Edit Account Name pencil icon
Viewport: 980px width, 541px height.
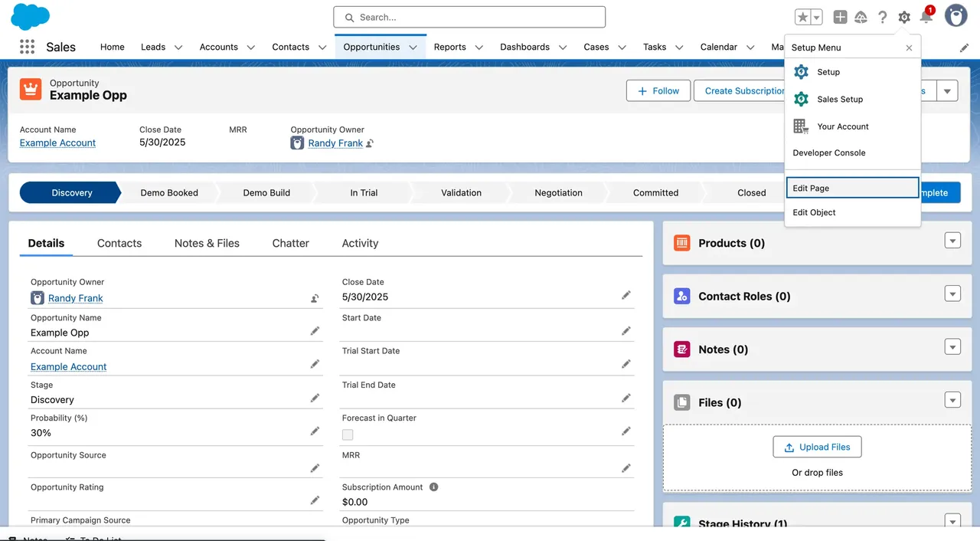point(315,364)
